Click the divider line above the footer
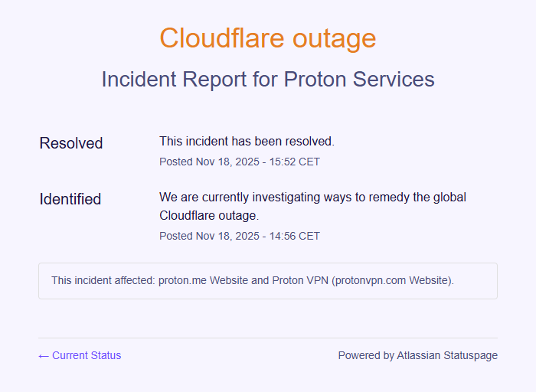 click(x=268, y=338)
